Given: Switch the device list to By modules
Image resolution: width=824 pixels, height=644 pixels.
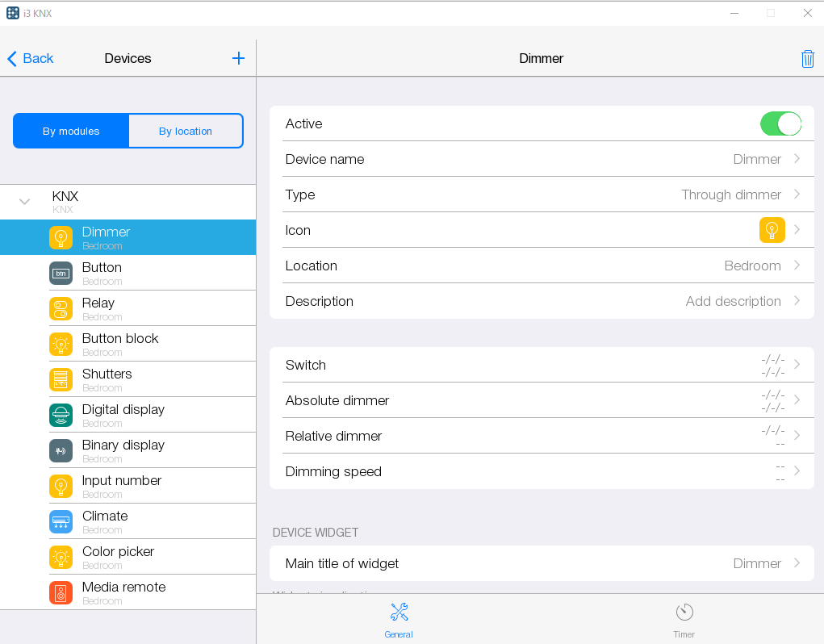Looking at the screenshot, I should [x=71, y=131].
